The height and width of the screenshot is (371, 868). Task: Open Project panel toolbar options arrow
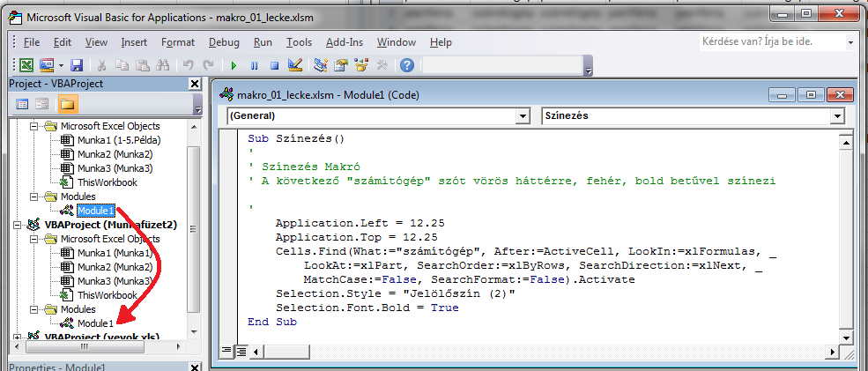tap(197, 107)
